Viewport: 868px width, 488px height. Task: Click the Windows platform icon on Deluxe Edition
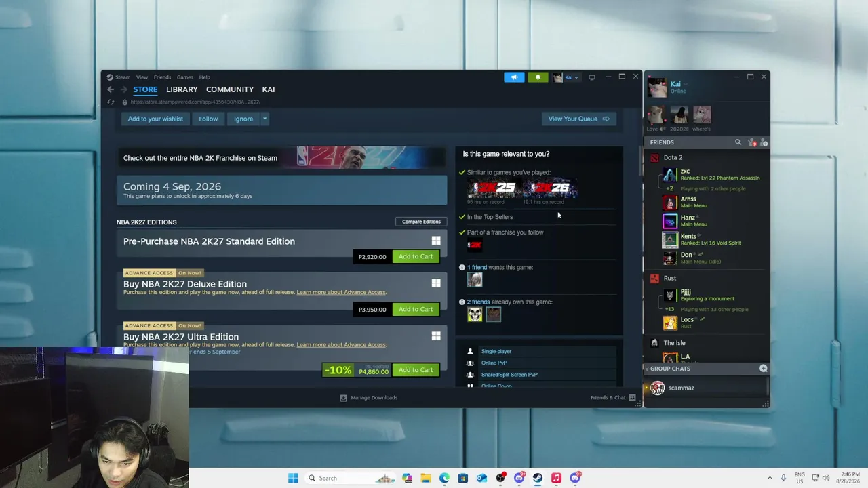(x=436, y=283)
